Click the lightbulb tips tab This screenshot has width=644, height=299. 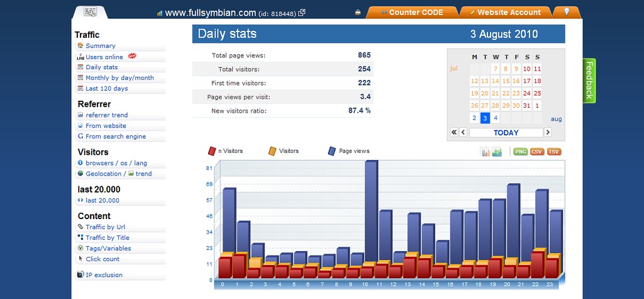pos(567,13)
